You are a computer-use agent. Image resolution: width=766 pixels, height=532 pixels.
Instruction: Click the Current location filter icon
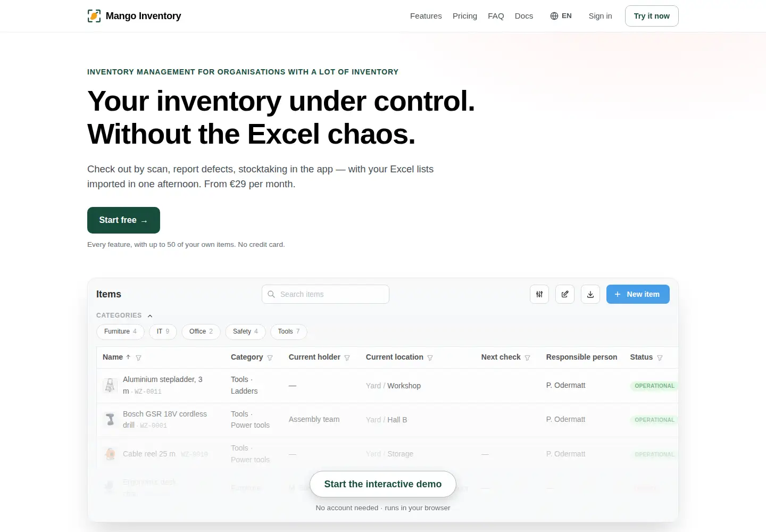(430, 358)
